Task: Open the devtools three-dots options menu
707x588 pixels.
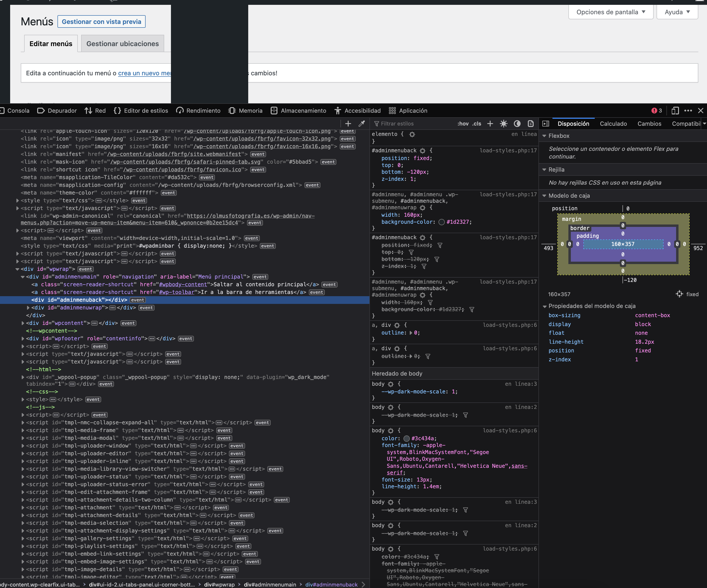Action: click(x=688, y=111)
